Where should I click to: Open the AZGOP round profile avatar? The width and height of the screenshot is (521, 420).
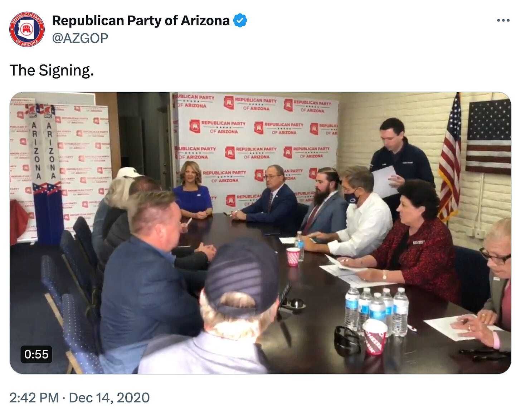(27, 29)
